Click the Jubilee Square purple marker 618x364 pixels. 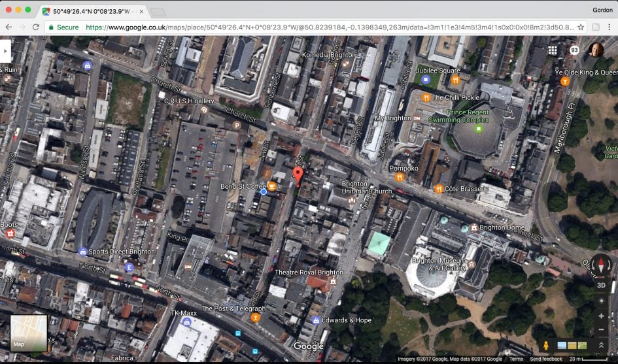[425, 80]
